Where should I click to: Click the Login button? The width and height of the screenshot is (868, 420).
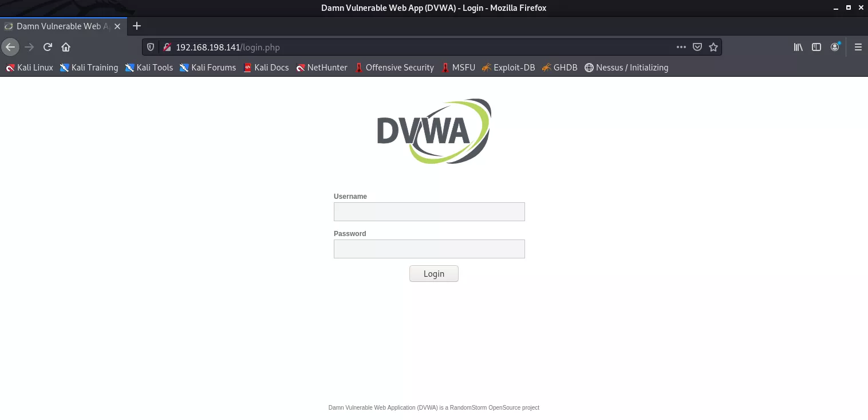pos(434,274)
